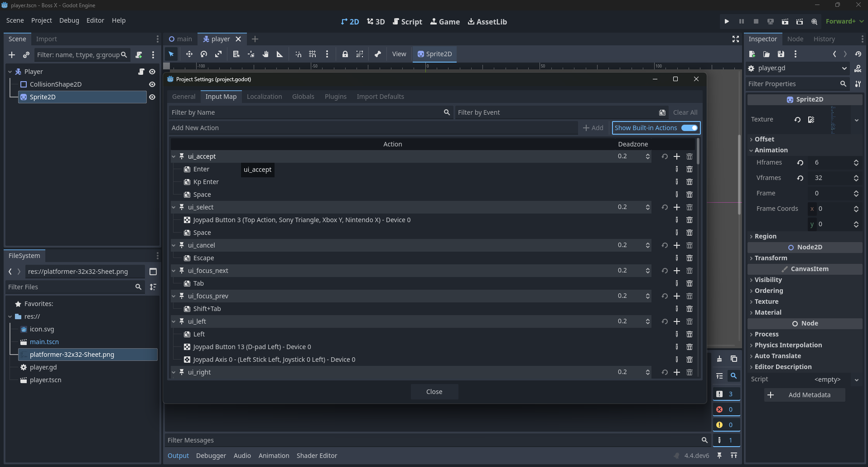Collapse the ui_left action row
This screenshot has width=868, height=467.
click(173, 321)
